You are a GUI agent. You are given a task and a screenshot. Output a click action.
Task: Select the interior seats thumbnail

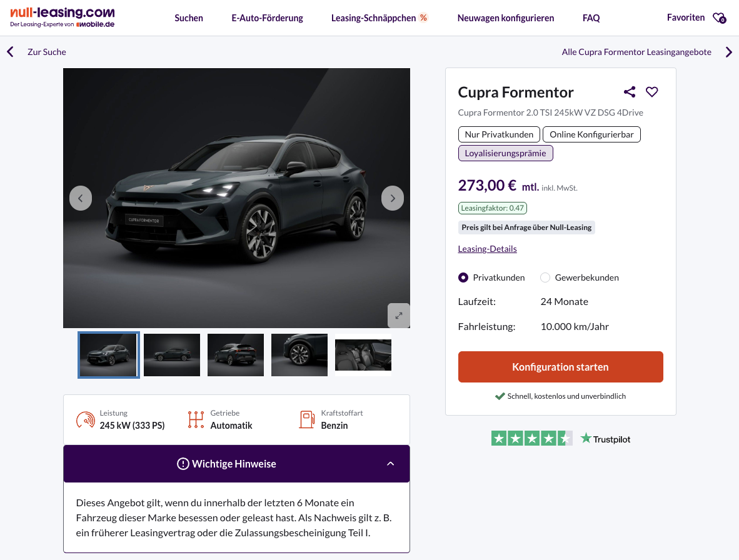pos(363,355)
